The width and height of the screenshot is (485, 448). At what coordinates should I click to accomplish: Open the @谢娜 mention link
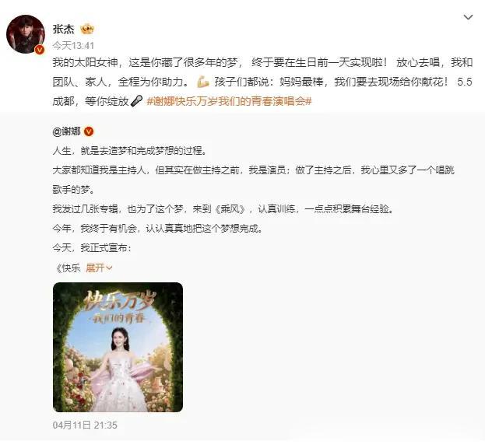point(66,131)
